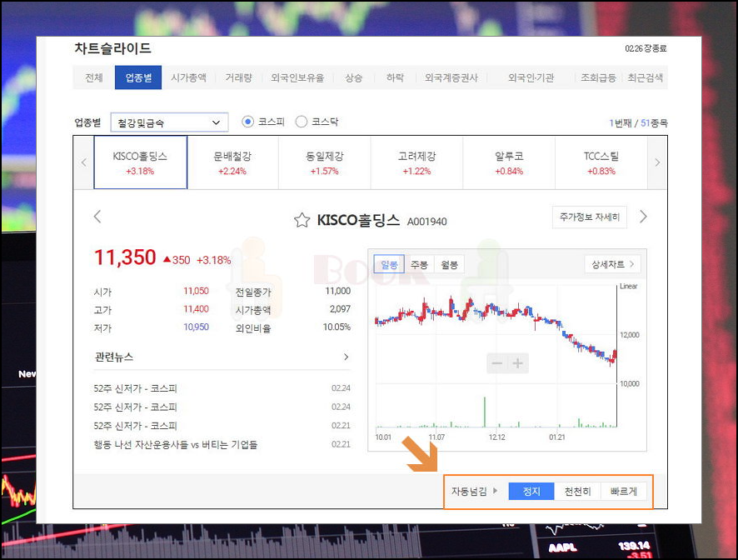Image resolution: width=738 pixels, height=560 pixels.
Task: Click the 51종목 count text
Action: tap(654, 123)
